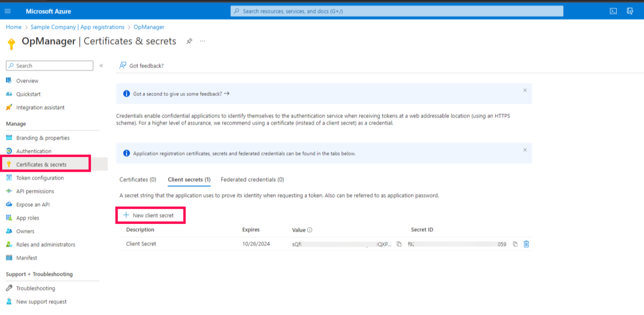Open Sample Company | App registrations breadcrumb

(x=77, y=27)
